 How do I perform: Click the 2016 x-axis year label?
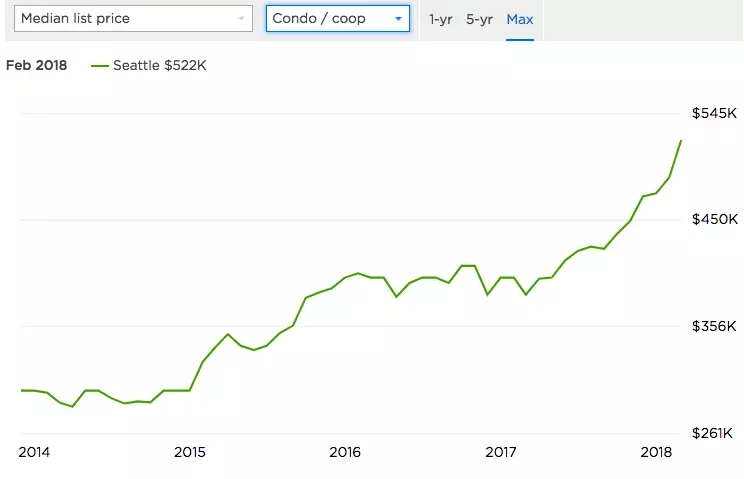click(345, 452)
